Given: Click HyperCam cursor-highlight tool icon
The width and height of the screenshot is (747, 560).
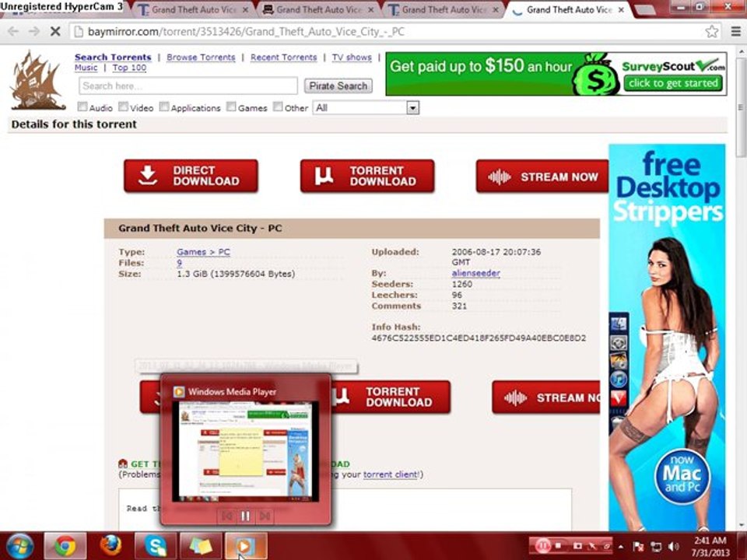Looking at the screenshot, I should click(x=592, y=546).
